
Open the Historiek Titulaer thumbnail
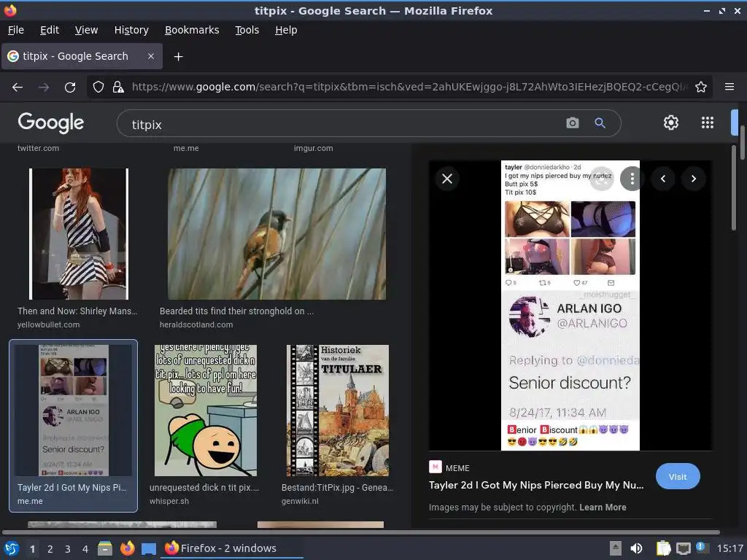click(337, 411)
